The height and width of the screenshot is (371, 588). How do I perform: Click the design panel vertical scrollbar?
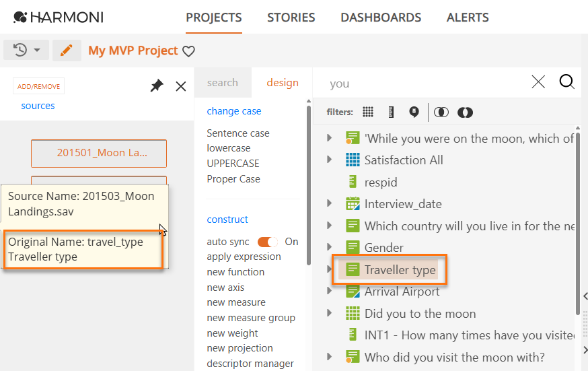[x=309, y=186]
